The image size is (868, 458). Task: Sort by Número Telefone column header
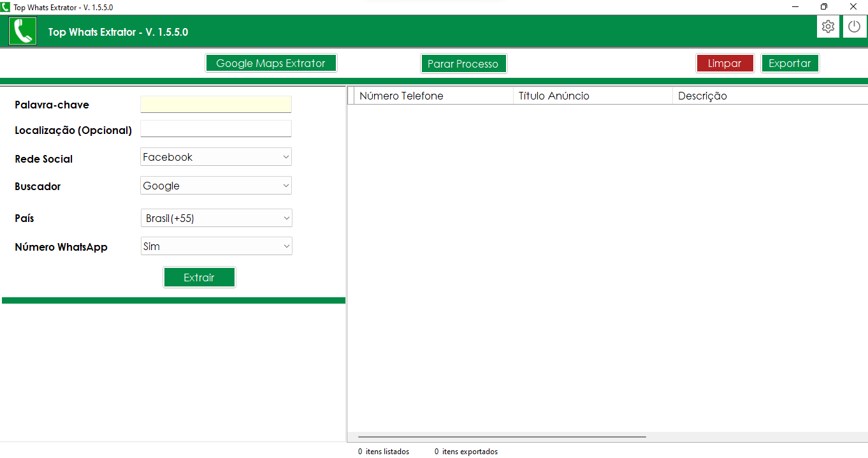coord(433,96)
